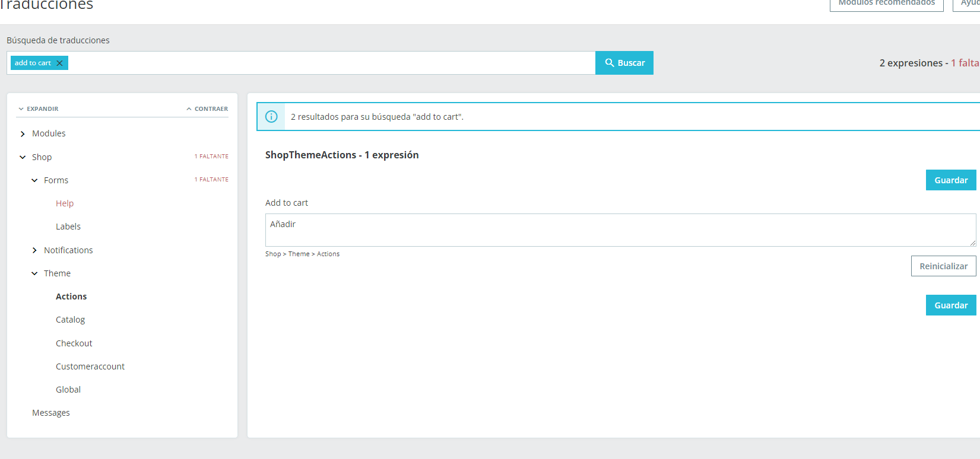
Task: Open the Help translations item
Action: pos(65,203)
